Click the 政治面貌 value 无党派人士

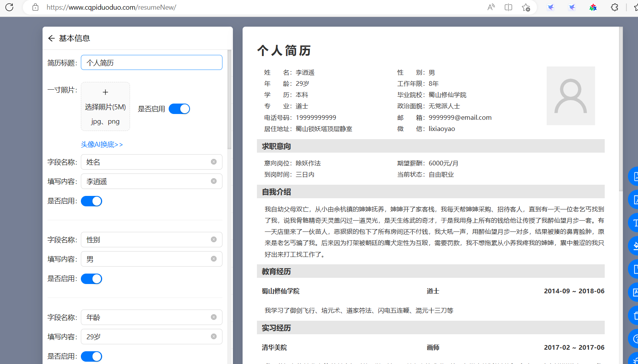[444, 106]
